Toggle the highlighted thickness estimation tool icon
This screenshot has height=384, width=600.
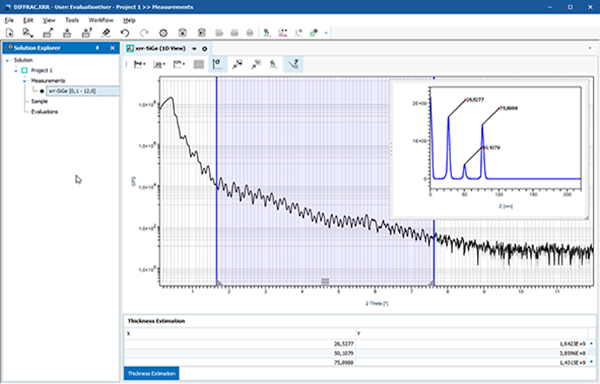pyautogui.click(x=293, y=64)
